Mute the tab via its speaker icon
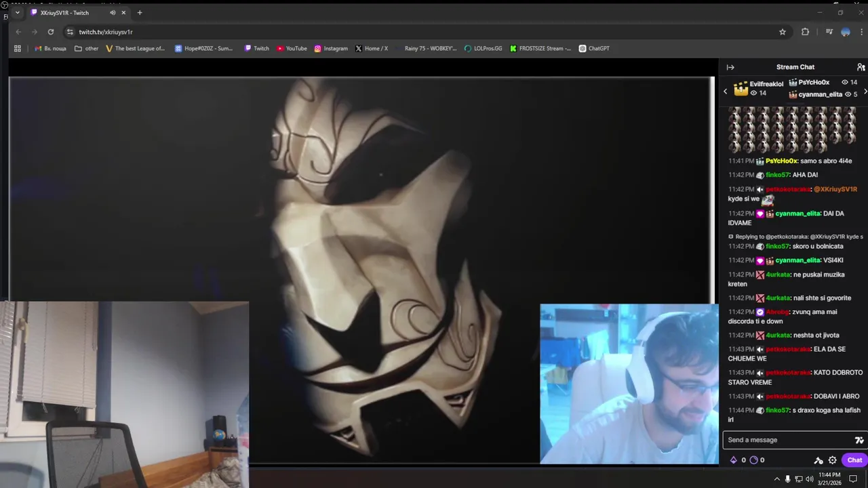Viewport: 868px width, 488px height. pos(113,12)
